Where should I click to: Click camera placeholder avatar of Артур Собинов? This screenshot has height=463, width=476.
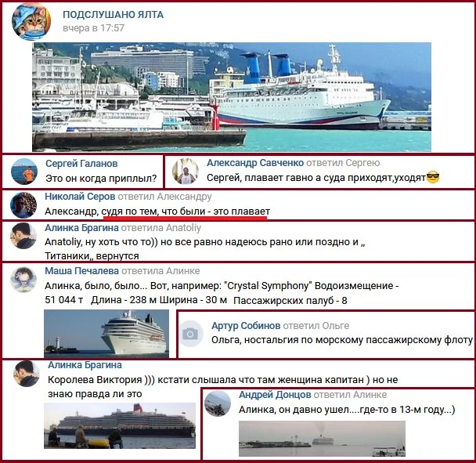(x=191, y=334)
